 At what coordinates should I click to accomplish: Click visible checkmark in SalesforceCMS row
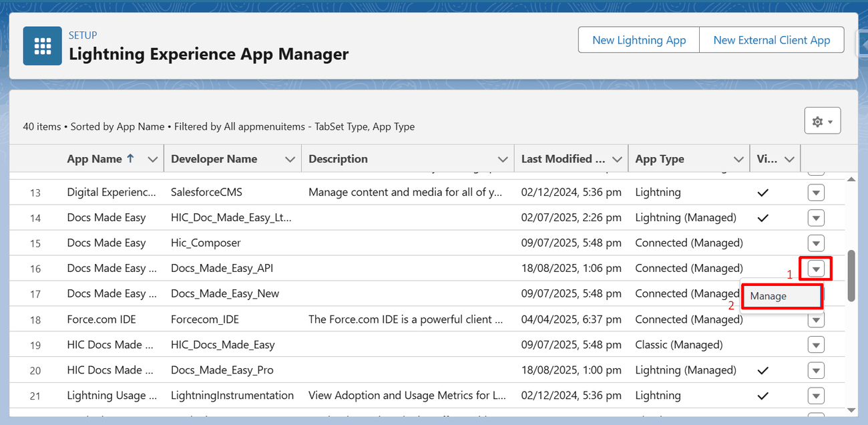pos(763,192)
